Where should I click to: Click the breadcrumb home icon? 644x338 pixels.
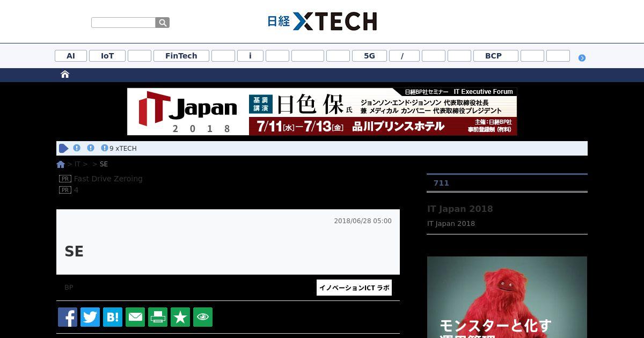[61, 164]
